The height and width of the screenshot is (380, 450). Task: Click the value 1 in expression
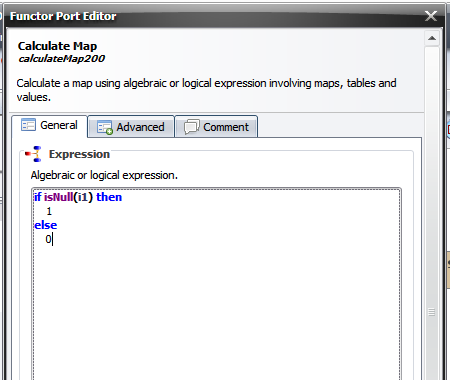49,211
